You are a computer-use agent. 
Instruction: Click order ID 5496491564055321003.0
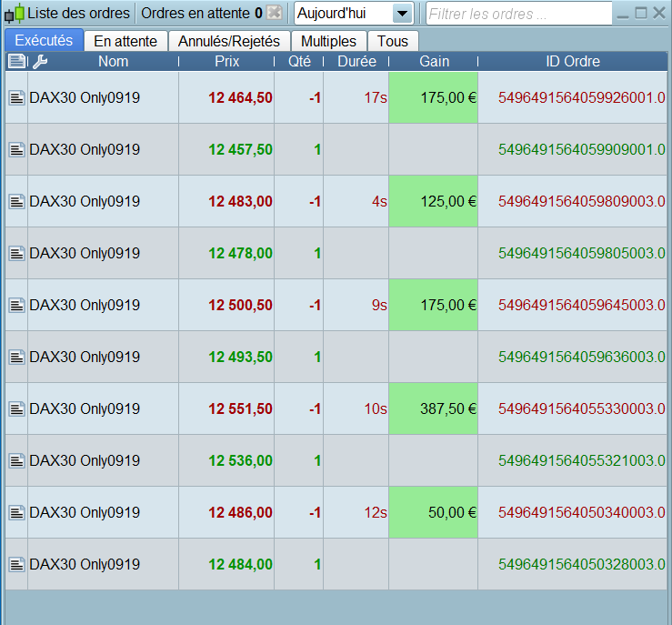pos(582,461)
